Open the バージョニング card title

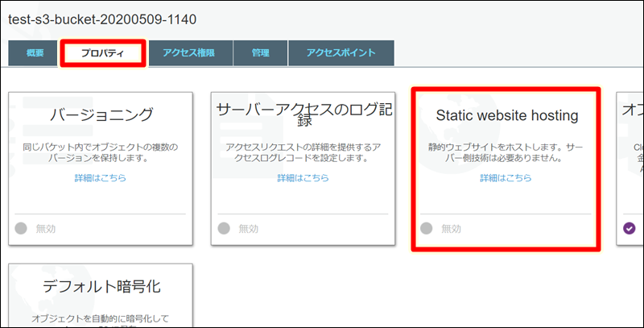tap(101, 114)
